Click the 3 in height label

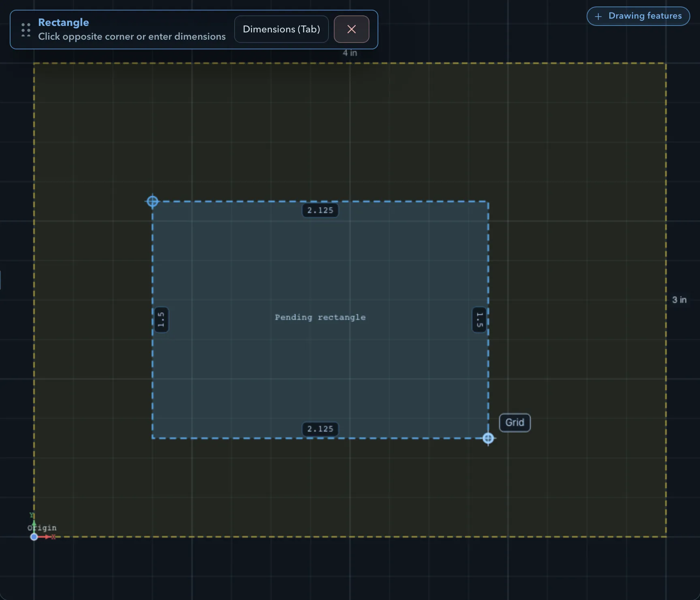pyautogui.click(x=679, y=300)
